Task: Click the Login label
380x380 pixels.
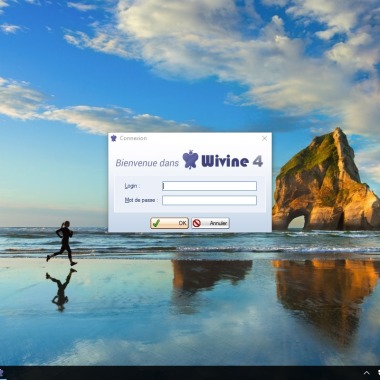Action: pyautogui.click(x=132, y=186)
